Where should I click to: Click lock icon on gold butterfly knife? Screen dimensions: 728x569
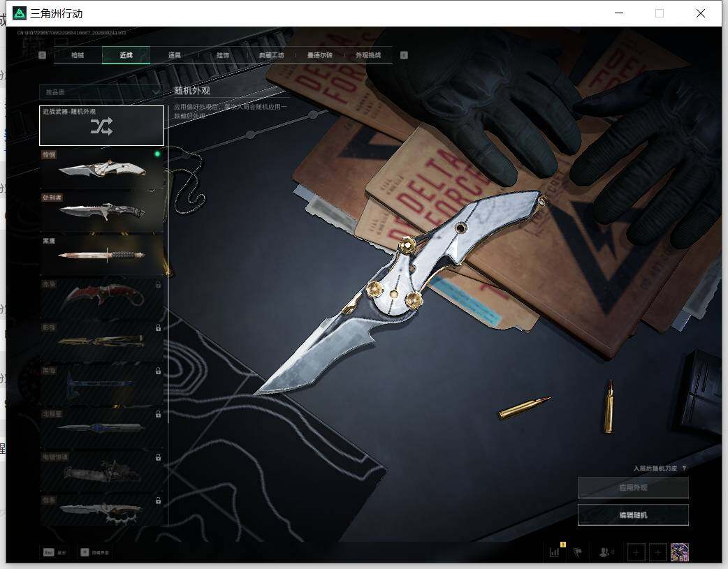159,327
